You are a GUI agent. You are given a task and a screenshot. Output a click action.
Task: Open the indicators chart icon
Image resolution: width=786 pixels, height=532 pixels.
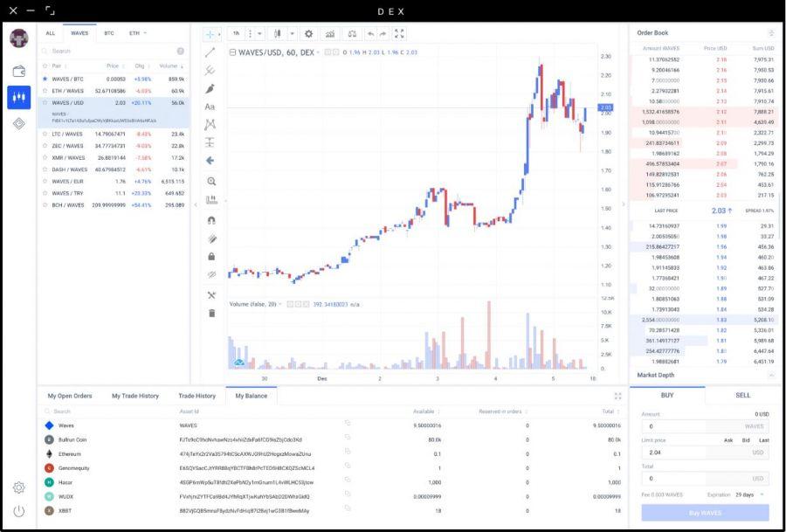[x=330, y=33]
